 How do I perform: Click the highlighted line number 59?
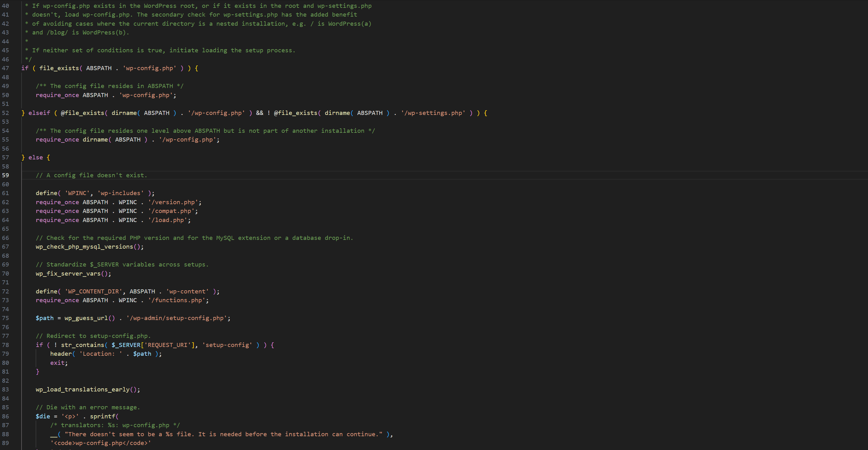5,175
